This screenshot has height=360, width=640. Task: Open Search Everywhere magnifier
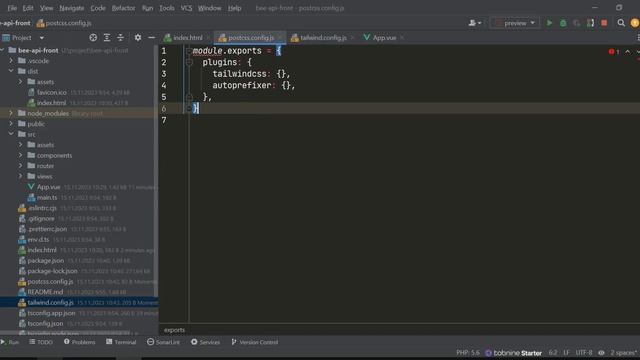click(621, 23)
